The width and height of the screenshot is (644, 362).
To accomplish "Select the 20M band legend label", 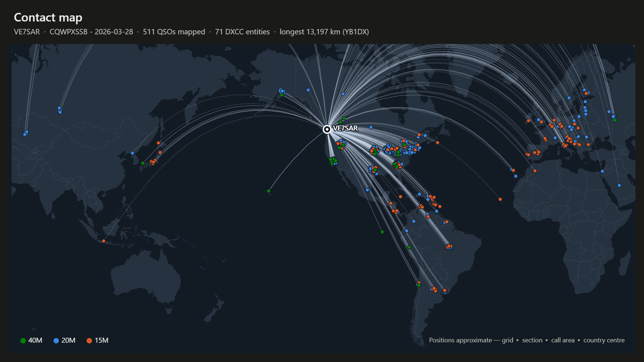I will point(68,341).
